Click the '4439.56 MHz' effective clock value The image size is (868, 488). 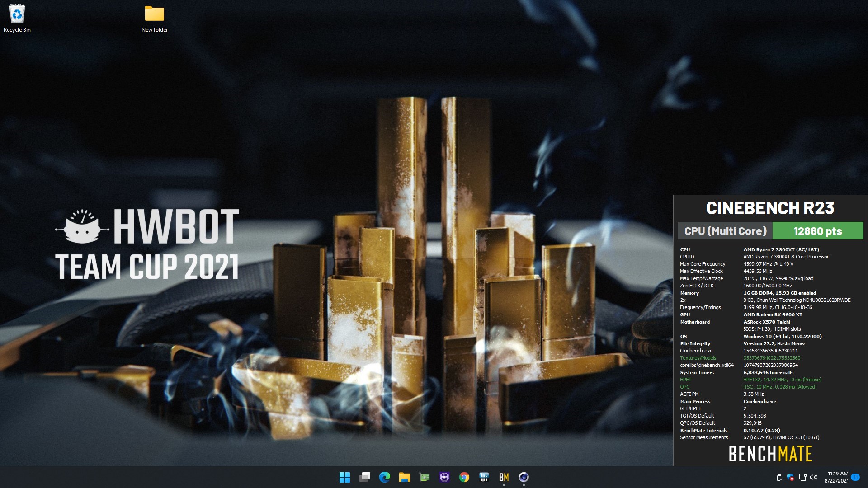(x=758, y=271)
